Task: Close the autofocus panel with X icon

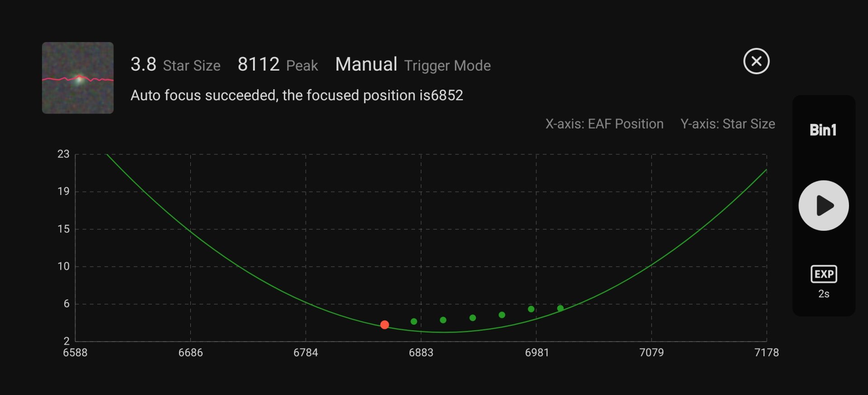Action: tap(756, 61)
